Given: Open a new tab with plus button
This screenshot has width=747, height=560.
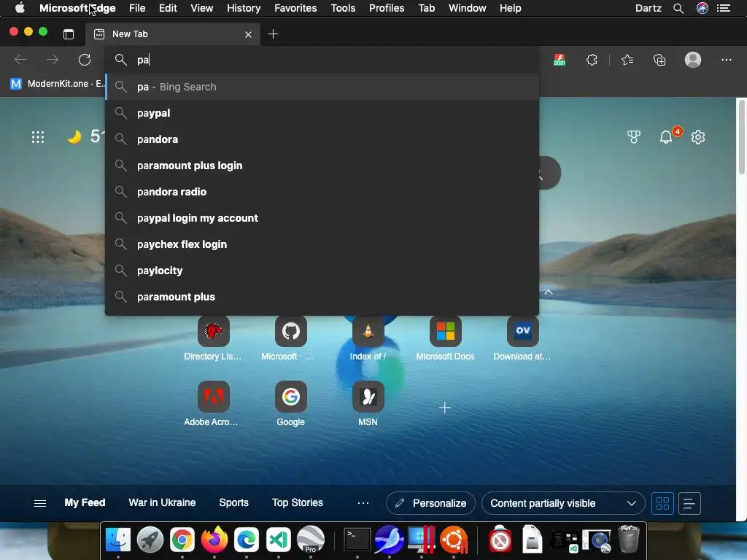Looking at the screenshot, I should point(273,34).
